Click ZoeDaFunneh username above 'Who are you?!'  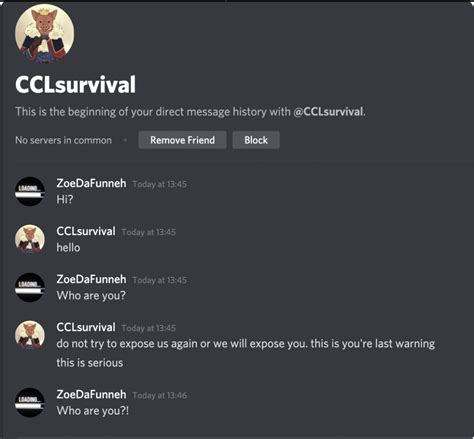pyautogui.click(x=91, y=395)
